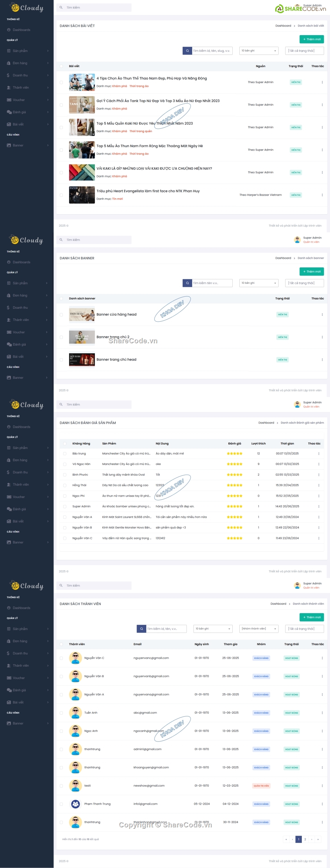The width and height of the screenshot is (330, 868).
Task: Click search icon beside article slug search field
Action: click(x=187, y=51)
